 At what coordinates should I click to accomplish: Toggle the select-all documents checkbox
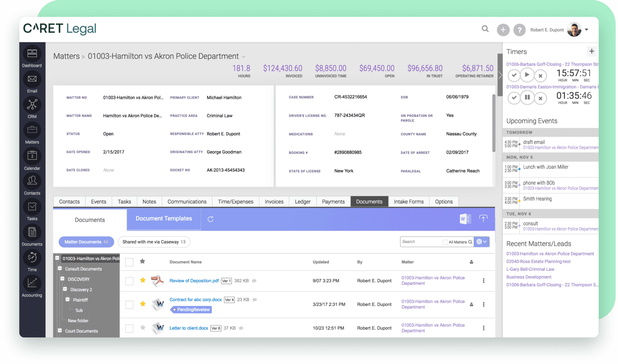coord(129,262)
